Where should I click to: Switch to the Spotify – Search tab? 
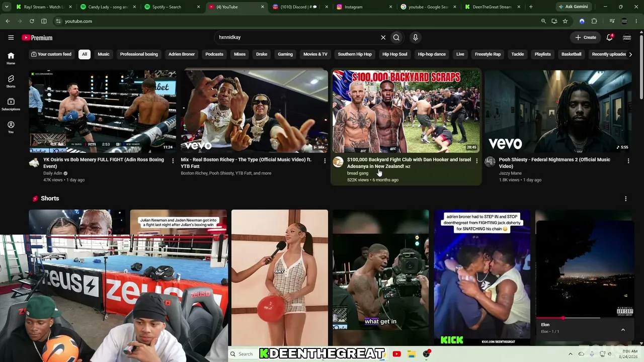(171, 7)
